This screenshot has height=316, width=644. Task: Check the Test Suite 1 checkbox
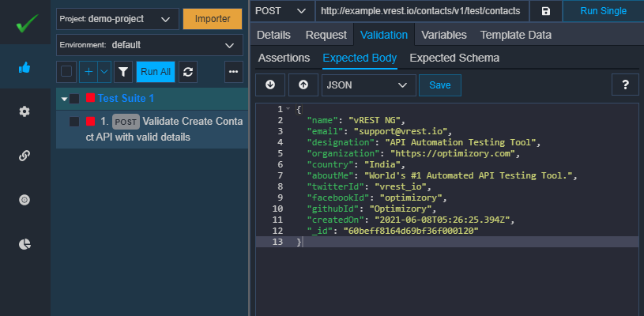(74, 99)
